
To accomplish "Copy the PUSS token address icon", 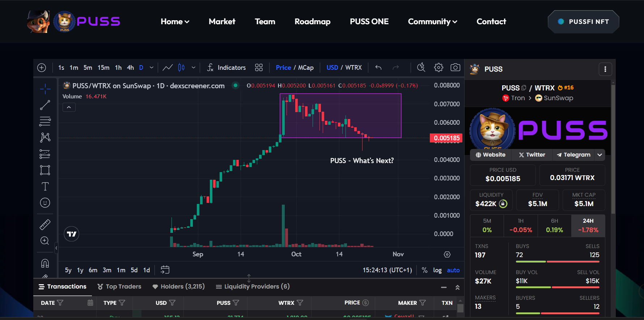I will (524, 88).
